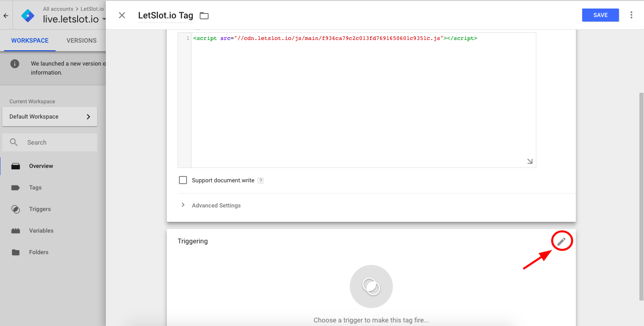
Task: Click the info icon in the notification banner
Action: pyautogui.click(x=15, y=64)
